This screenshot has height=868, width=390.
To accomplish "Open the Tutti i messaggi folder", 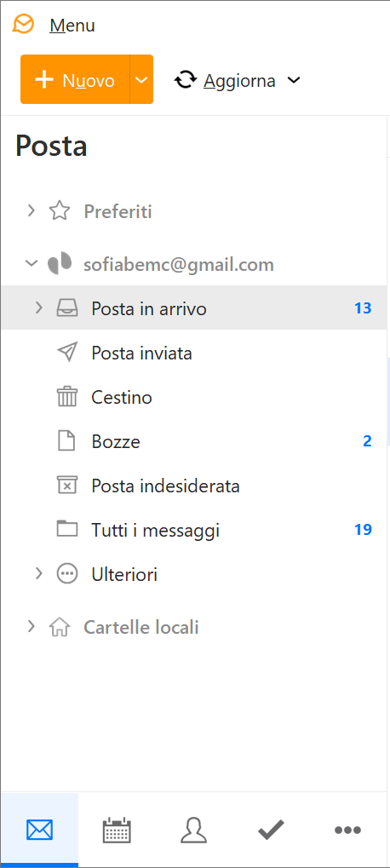I will [193, 530].
